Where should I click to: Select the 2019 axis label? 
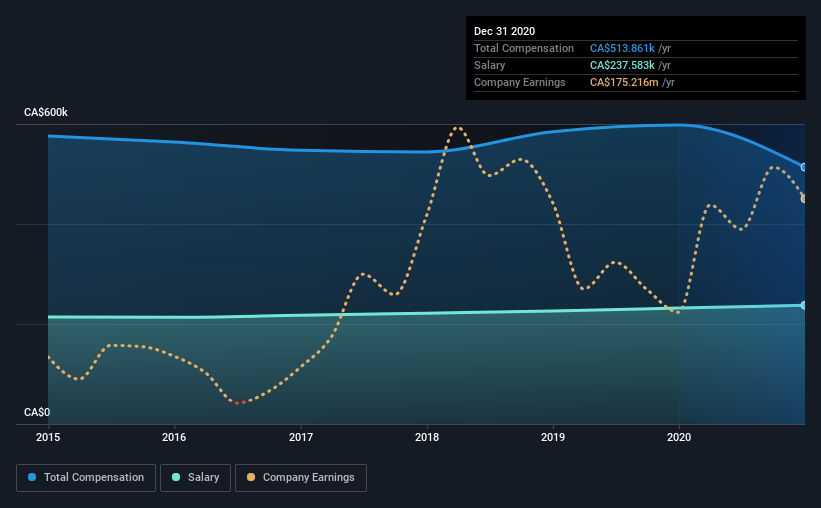[553, 437]
